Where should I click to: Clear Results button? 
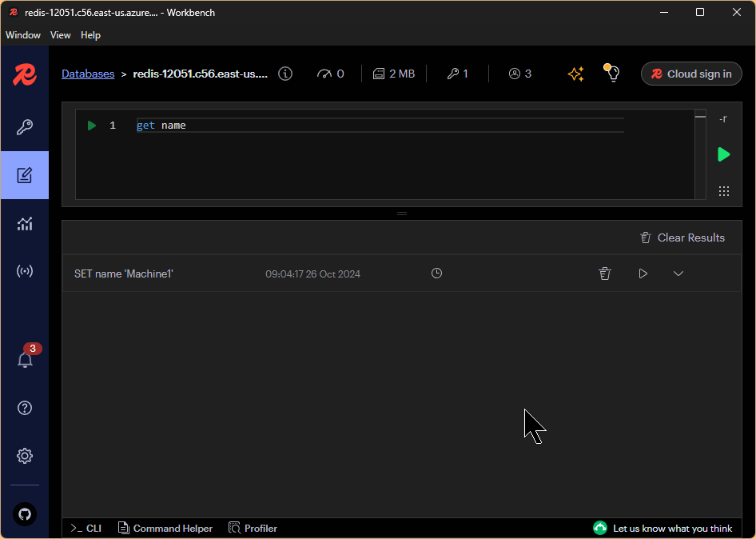click(x=682, y=238)
